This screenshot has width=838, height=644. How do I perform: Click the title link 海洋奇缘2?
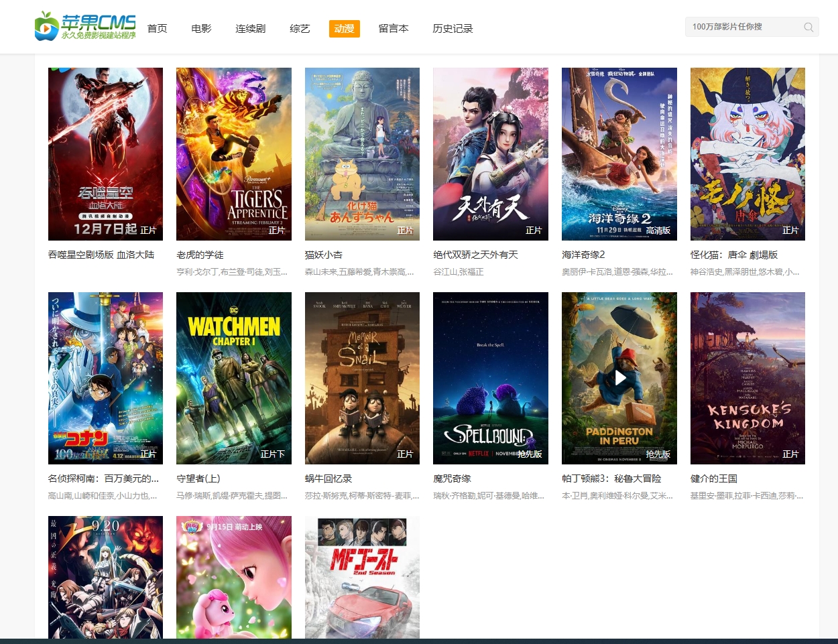click(583, 255)
